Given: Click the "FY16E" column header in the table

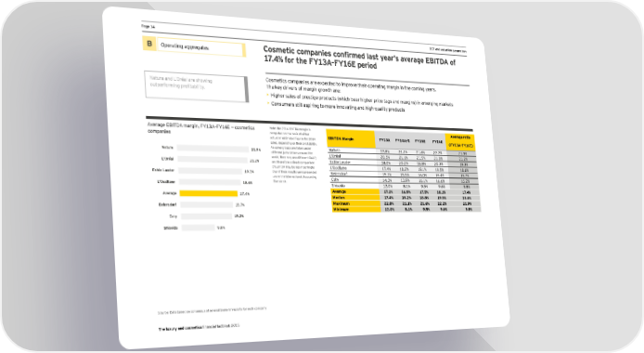Looking at the screenshot, I should (437, 142).
